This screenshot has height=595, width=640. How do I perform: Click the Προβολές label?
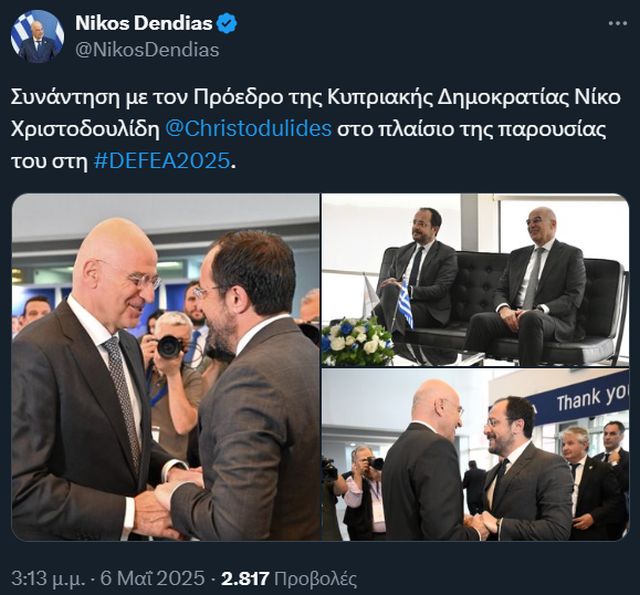[x=316, y=579]
